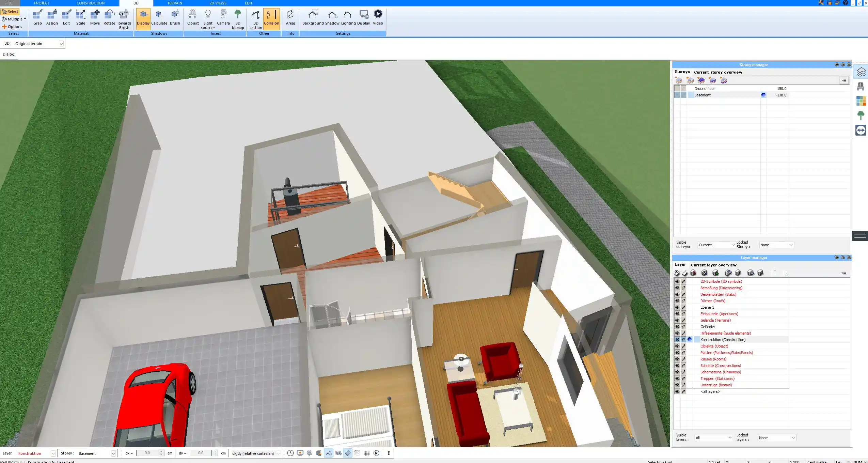This screenshot has width=868, height=463.
Task: Insert a Camera in the 3D view
Action: 223,17
